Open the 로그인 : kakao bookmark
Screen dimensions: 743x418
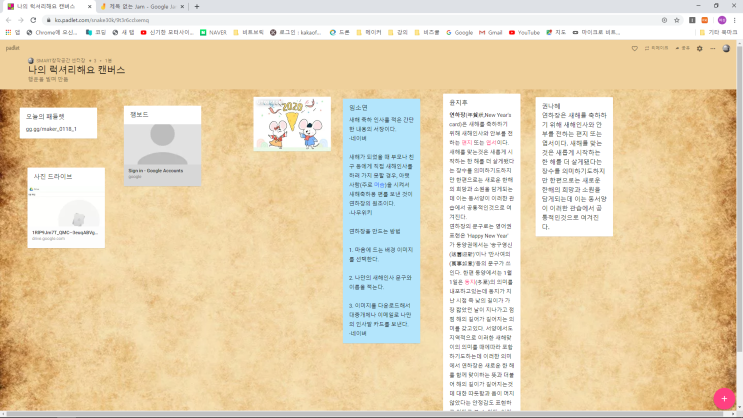(x=296, y=32)
